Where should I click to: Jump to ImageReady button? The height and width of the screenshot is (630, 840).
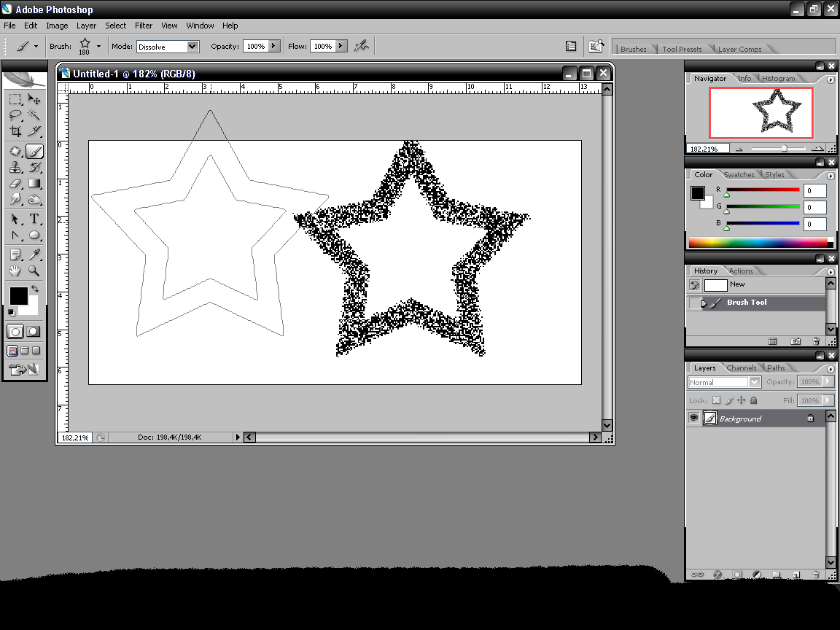(24, 369)
